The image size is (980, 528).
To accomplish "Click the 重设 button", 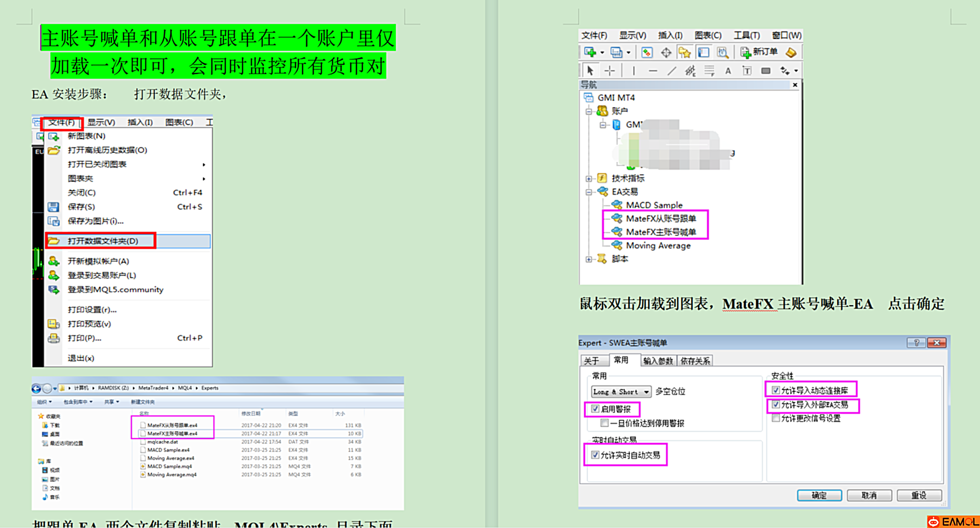I will point(919,495).
